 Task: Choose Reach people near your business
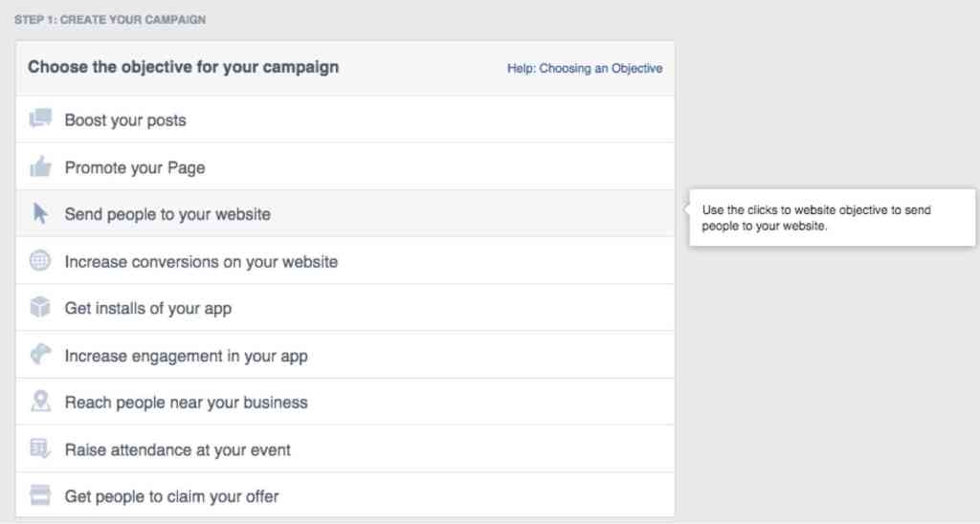(186, 403)
